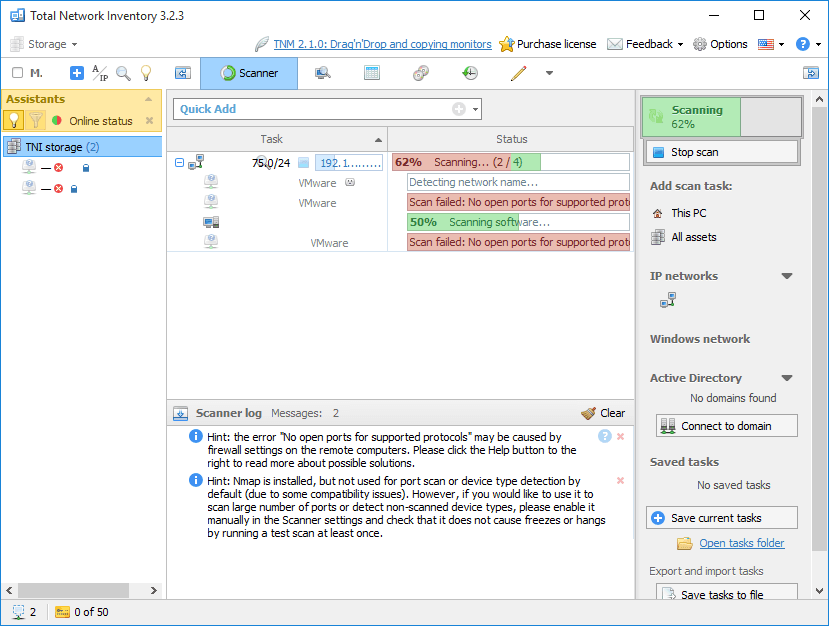Viewport: 829px width, 626px height.
Task: Open the change log clock tab icon
Action: [x=469, y=73]
